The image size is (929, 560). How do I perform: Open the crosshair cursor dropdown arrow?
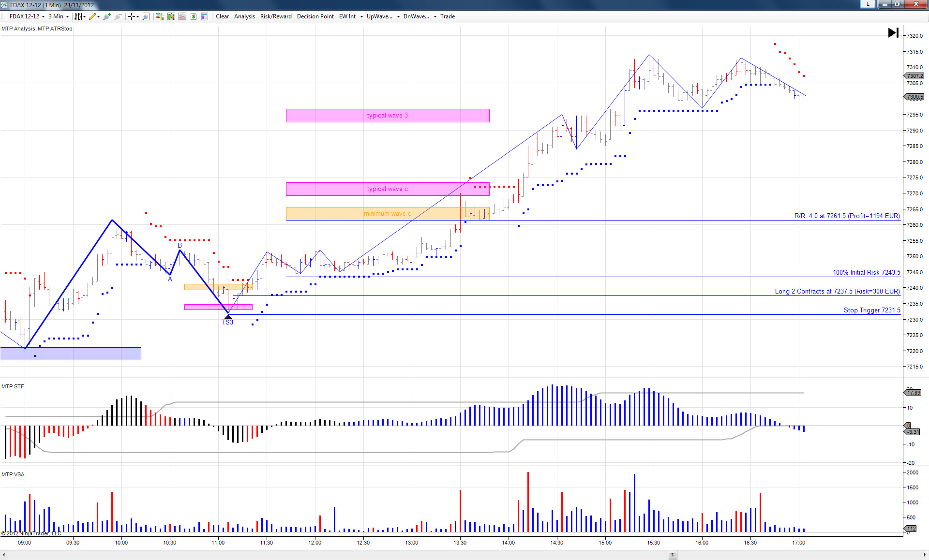coord(137,16)
